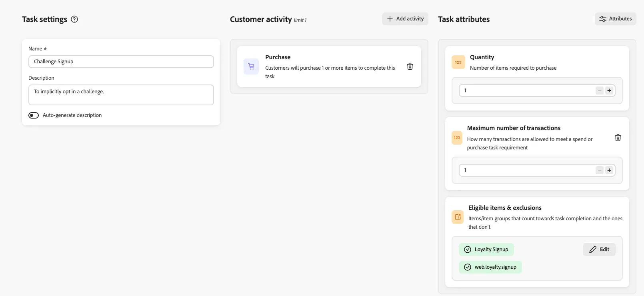Click the Customer activity heading
This screenshot has width=644, height=296.
pos(261,19)
